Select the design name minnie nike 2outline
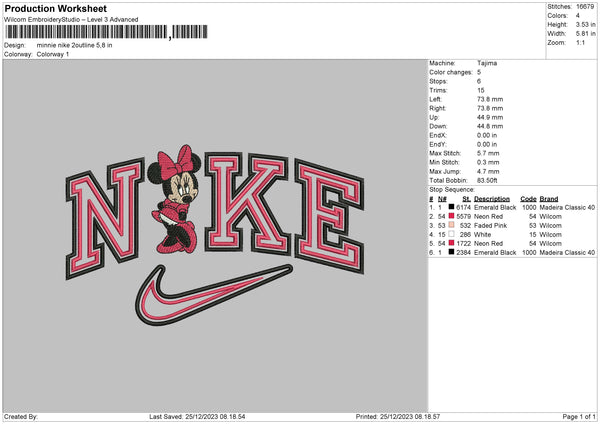 75,45
